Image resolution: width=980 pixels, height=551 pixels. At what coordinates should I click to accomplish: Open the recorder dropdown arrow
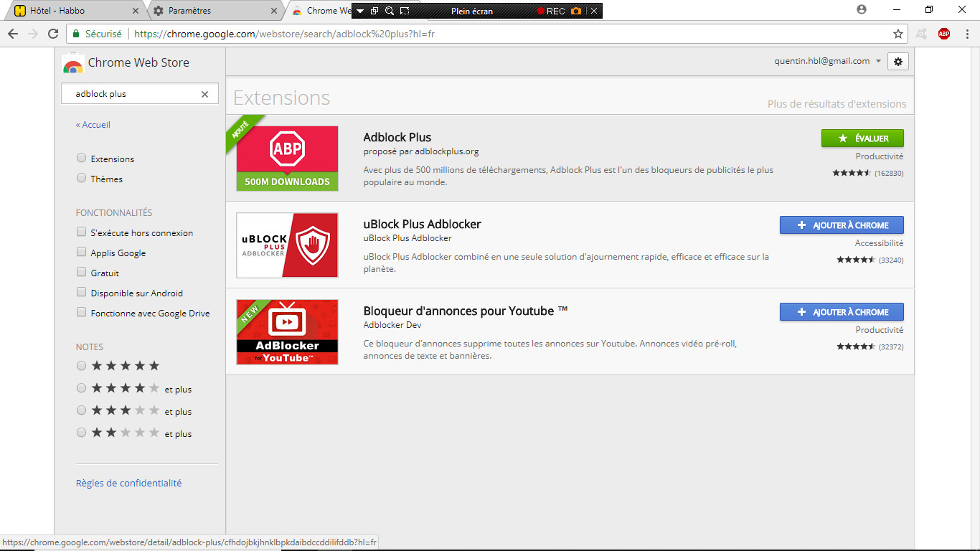[x=360, y=11]
